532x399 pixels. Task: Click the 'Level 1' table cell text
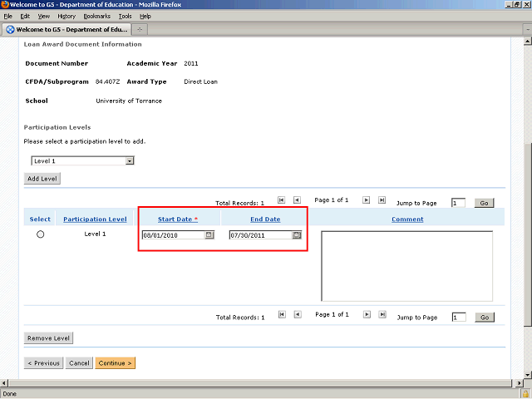coord(95,234)
